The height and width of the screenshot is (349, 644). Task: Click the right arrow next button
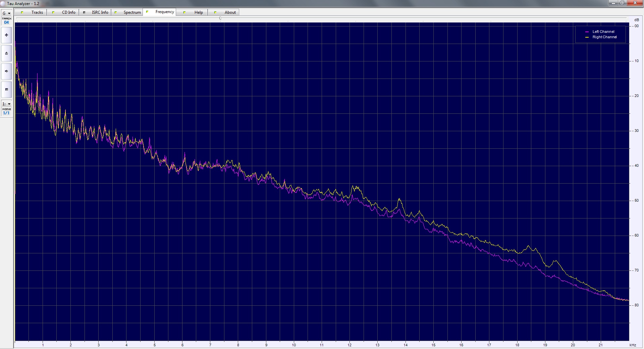coord(6,71)
